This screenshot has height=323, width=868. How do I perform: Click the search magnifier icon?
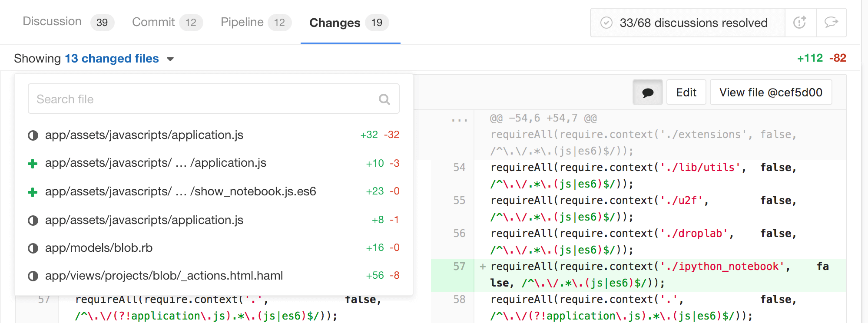[x=384, y=99]
